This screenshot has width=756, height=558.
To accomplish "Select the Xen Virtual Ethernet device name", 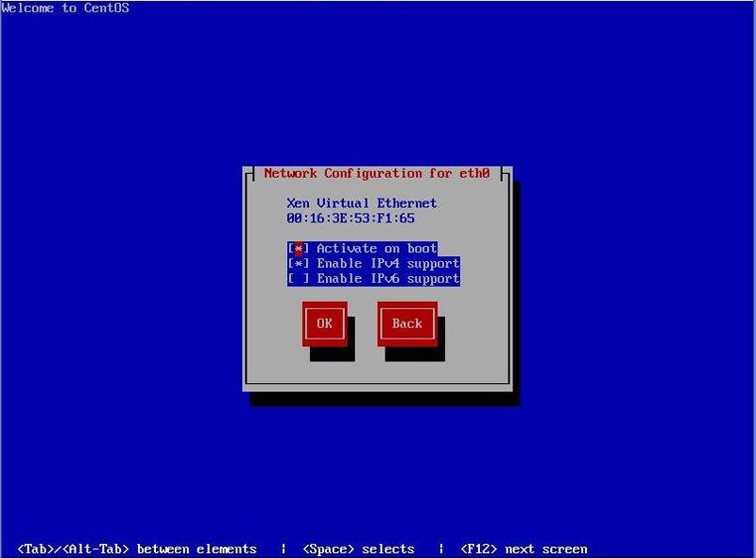I will (362, 203).
